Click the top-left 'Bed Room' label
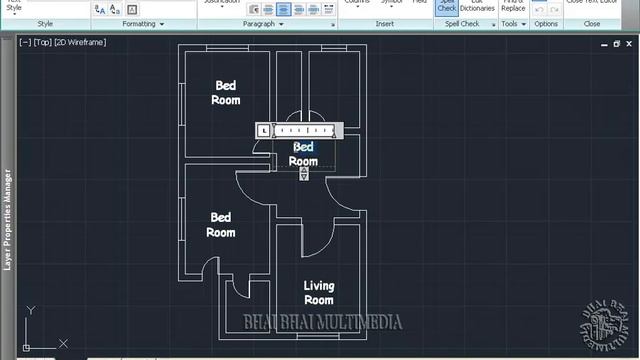The image size is (640, 360). pyautogui.click(x=226, y=93)
